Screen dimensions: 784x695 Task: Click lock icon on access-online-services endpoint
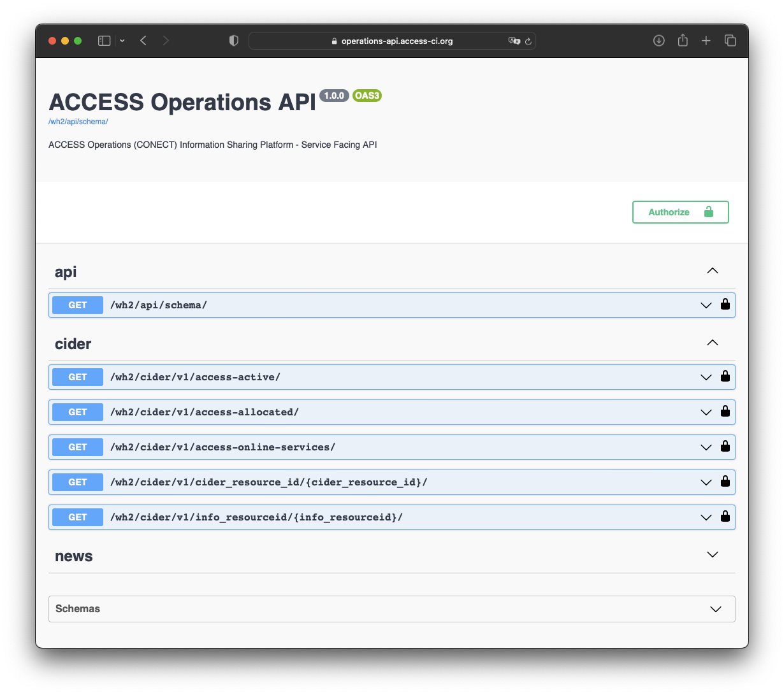click(725, 446)
